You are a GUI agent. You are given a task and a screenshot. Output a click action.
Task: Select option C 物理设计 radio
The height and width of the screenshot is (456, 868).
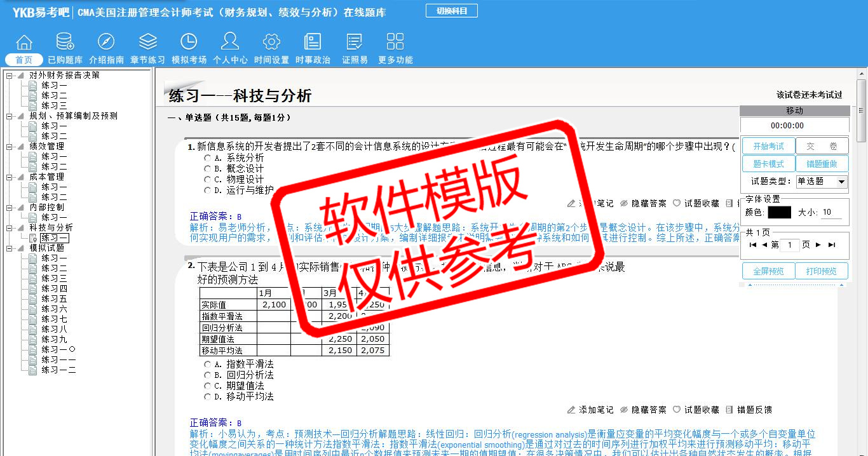[x=207, y=179]
